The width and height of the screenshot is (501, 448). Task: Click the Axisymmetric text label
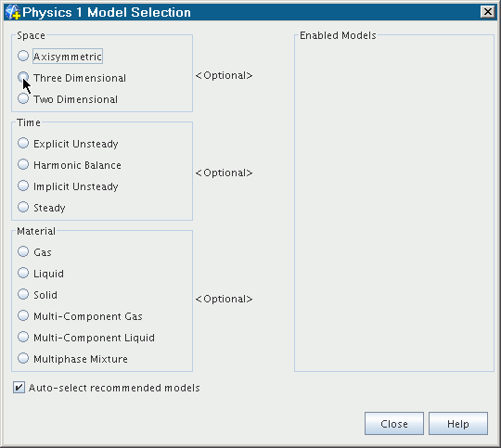[x=68, y=57]
